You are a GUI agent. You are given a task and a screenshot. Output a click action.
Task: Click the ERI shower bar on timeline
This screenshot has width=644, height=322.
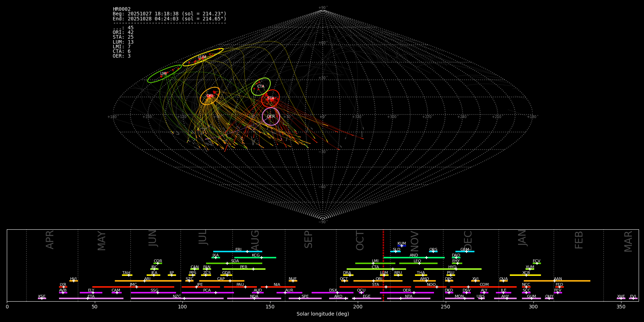click(x=238, y=252)
